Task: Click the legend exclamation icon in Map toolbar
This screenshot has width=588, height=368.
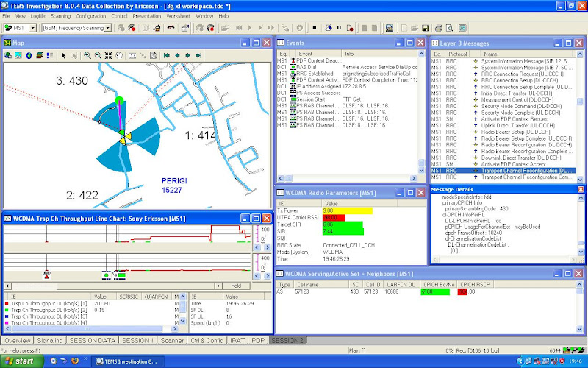Action: coord(49,56)
